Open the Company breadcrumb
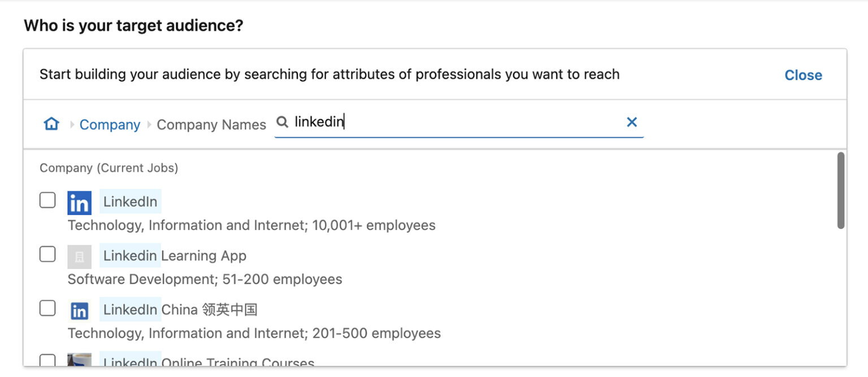The image size is (868, 377). point(110,124)
